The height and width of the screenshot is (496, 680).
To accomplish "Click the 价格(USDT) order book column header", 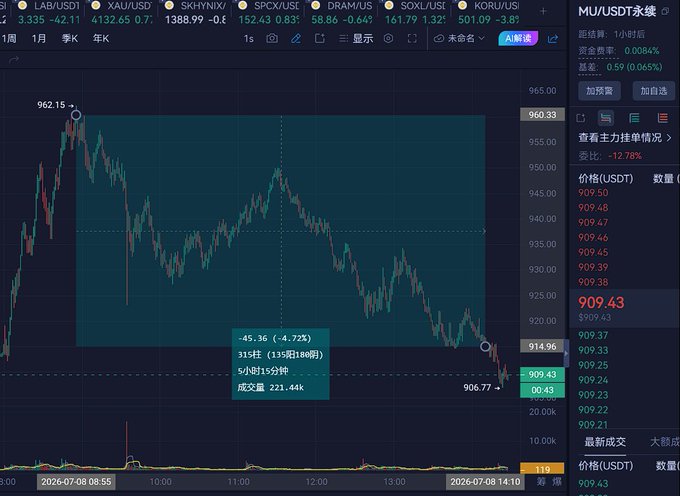I will coord(605,179).
